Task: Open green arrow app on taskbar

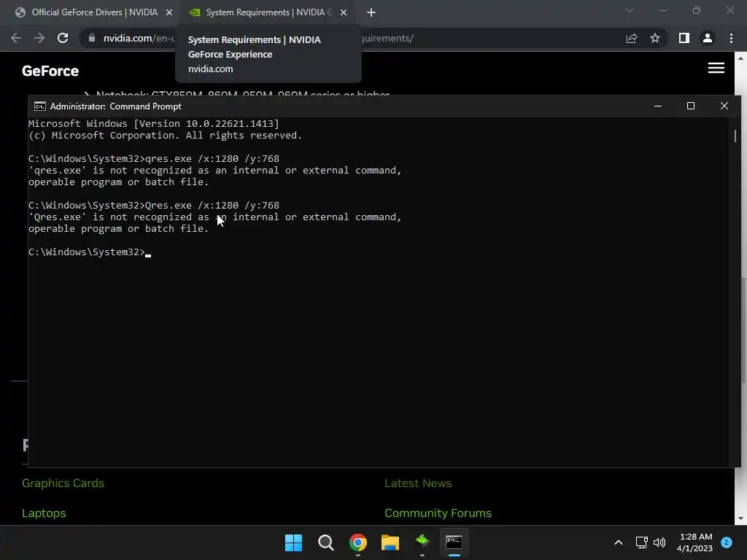Action: 422,542
